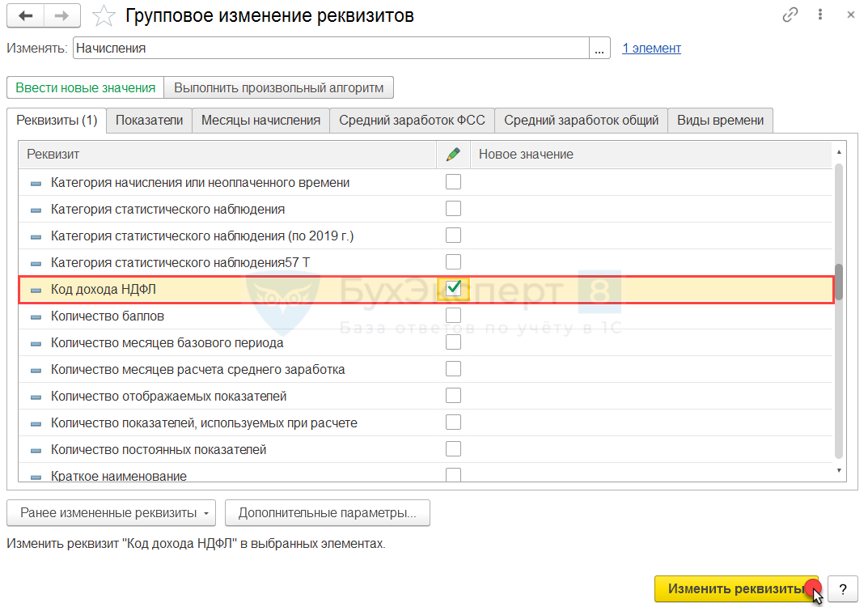Image resolution: width=868 pixels, height=607 pixels.
Task: Open the 1 элемент link
Action: (x=651, y=49)
